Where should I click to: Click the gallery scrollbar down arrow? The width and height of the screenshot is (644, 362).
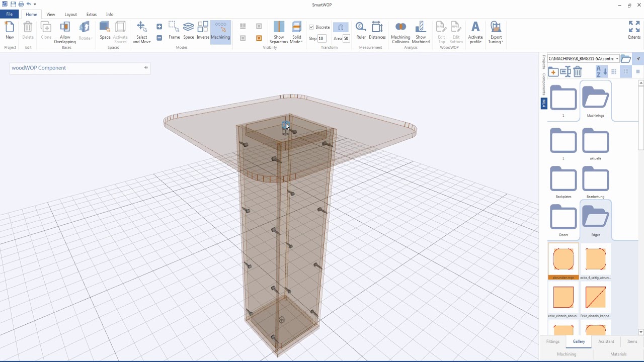(640, 332)
